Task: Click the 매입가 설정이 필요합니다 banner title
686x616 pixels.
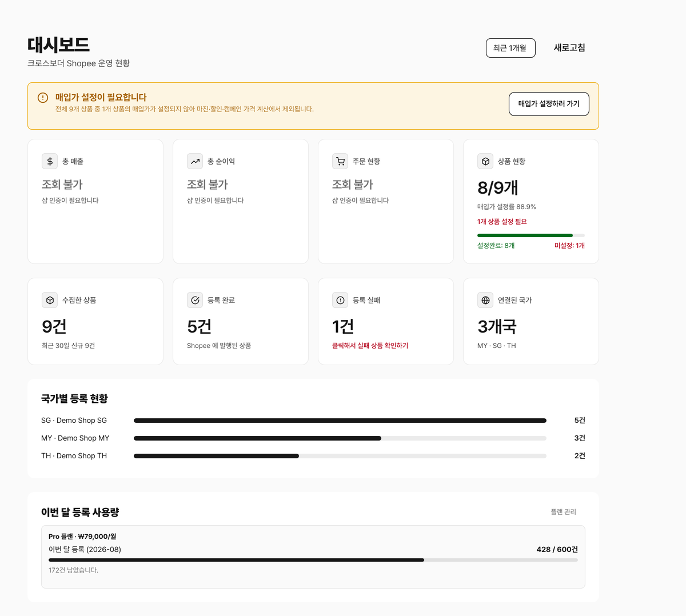Action: 101,98
